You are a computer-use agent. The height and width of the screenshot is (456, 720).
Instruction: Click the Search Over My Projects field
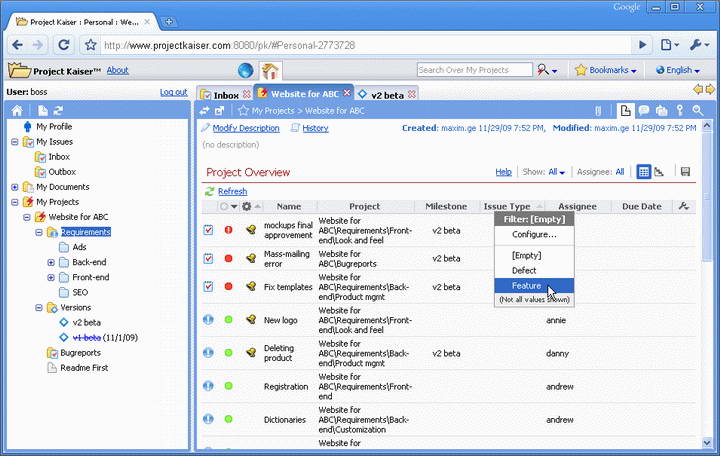pyautogui.click(x=472, y=70)
